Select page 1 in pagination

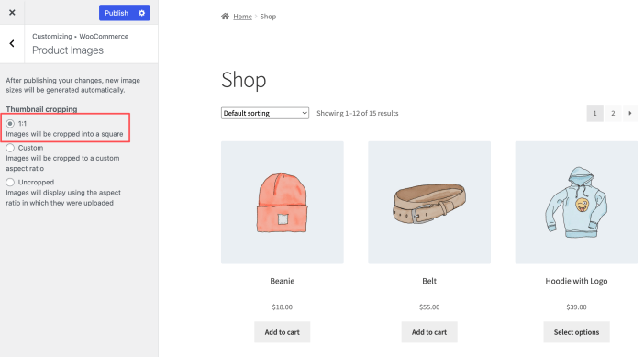pos(594,114)
